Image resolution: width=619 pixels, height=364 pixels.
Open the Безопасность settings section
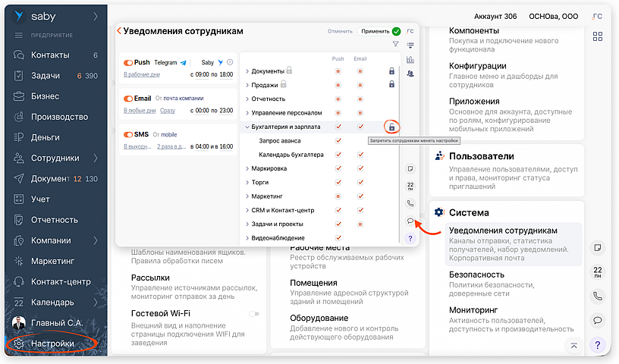click(x=476, y=275)
